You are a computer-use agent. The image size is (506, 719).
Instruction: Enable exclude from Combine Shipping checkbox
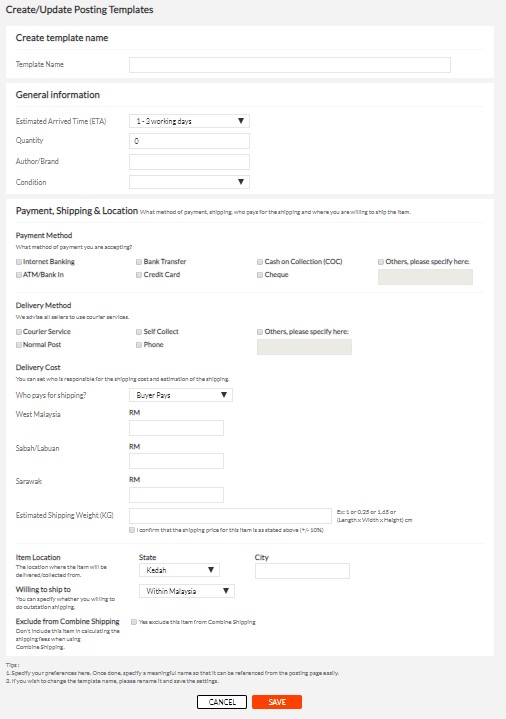[134, 622]
